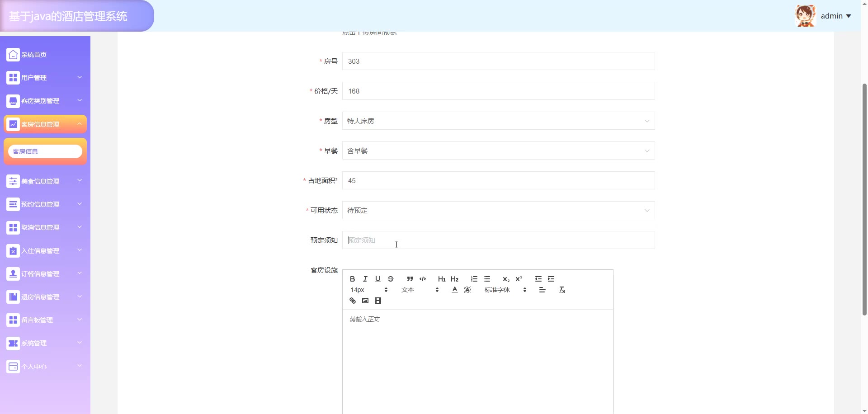Select the 客房信息 submenu item
Image resolution: width=868 pixels, height=414 pixels.
pos(45,151)
